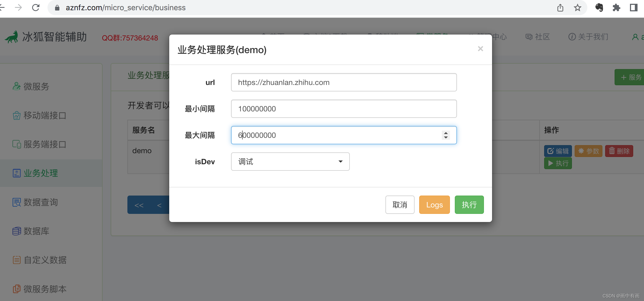Screen dimensions: 644x301
Task: Click the demo service name cell
Action: [x=142, y=151]
